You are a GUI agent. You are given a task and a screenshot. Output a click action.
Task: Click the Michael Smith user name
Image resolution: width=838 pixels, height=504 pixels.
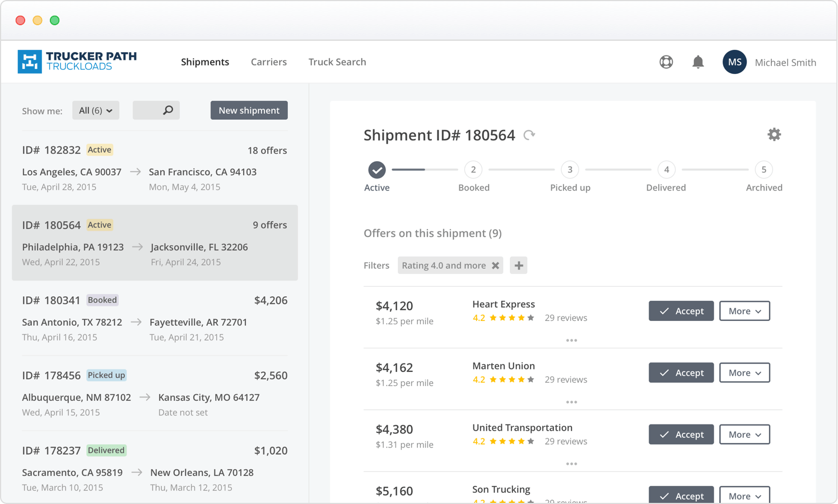(x=785, y=62)
